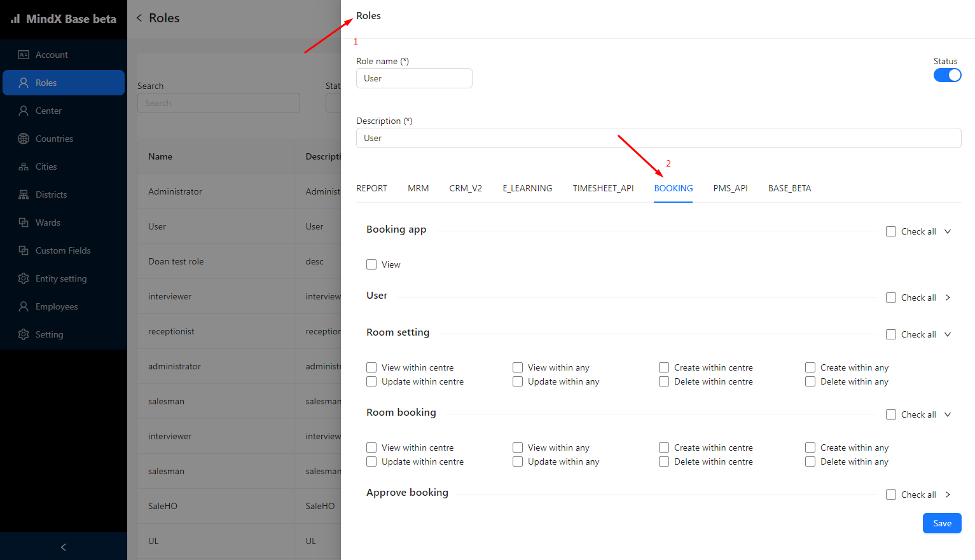This screenshot has width=975, height=560.
Task: Check the Booking app View checkbox
Action: [x=371, y=264]
